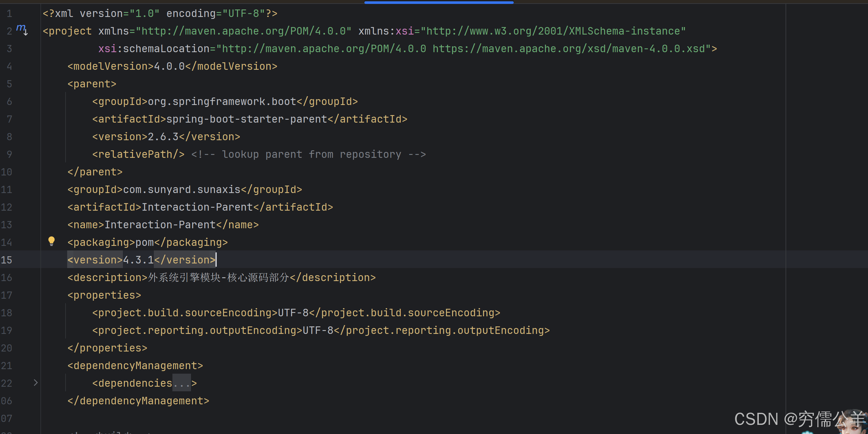The width and height of the screenshot is (868, 434).
Task: Click the opening parent tag on line 5
Action: click(x=92, y=84)
